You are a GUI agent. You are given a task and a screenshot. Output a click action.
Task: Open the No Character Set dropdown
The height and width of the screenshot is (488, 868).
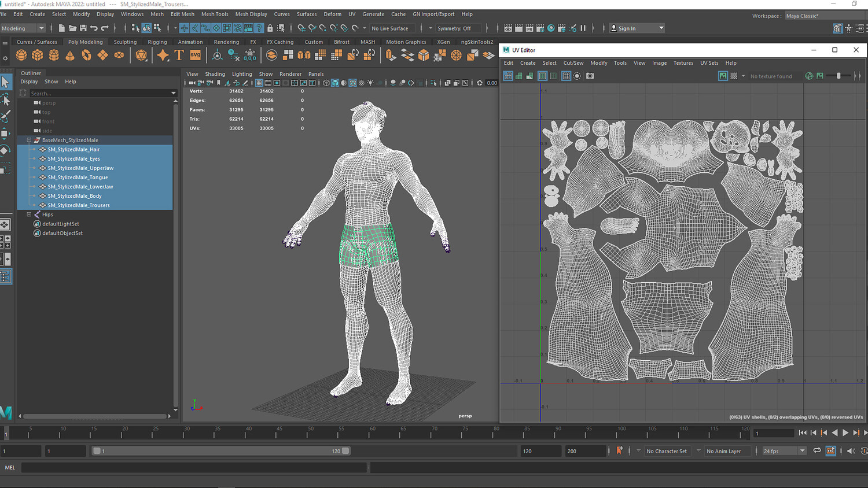pos(667,451)
